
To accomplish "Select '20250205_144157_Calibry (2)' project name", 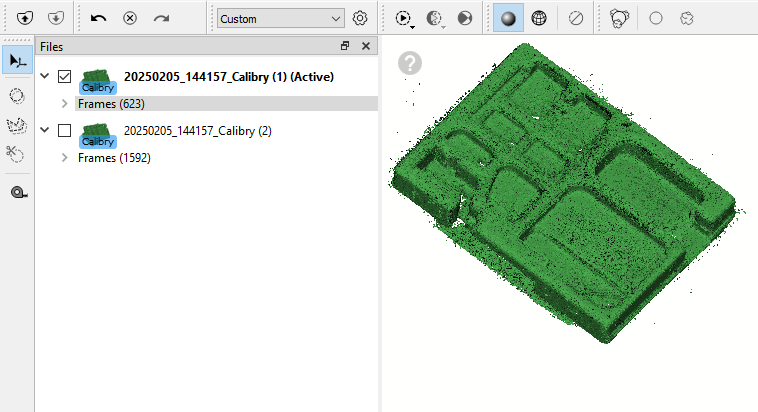I will point(198,131).
